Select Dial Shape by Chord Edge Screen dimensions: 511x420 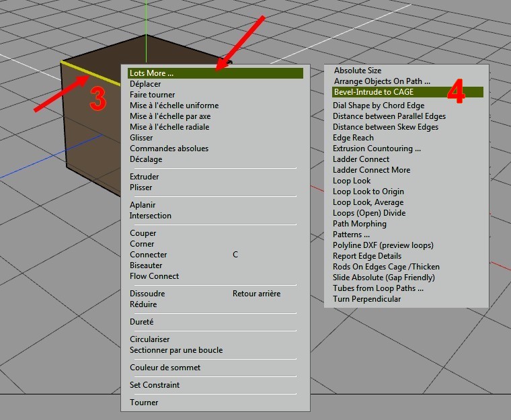[379, 106]
